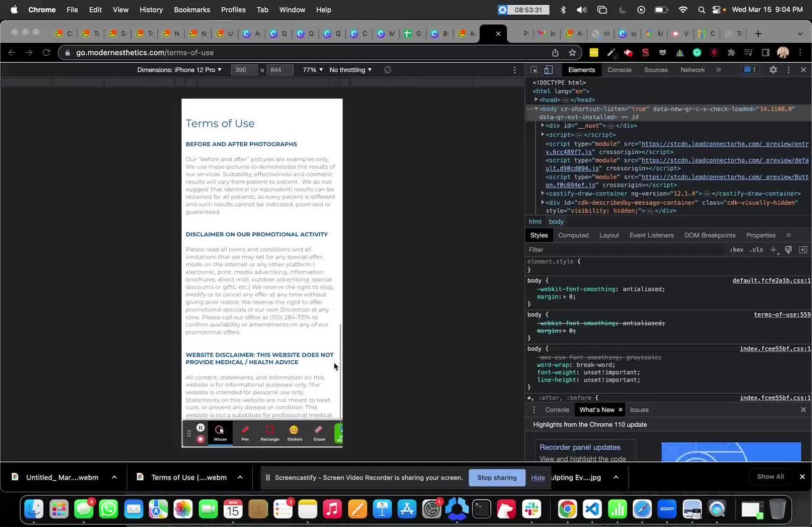
Task: Select the Pen tool in Screencastify toolbar
Action: [245, 433]
